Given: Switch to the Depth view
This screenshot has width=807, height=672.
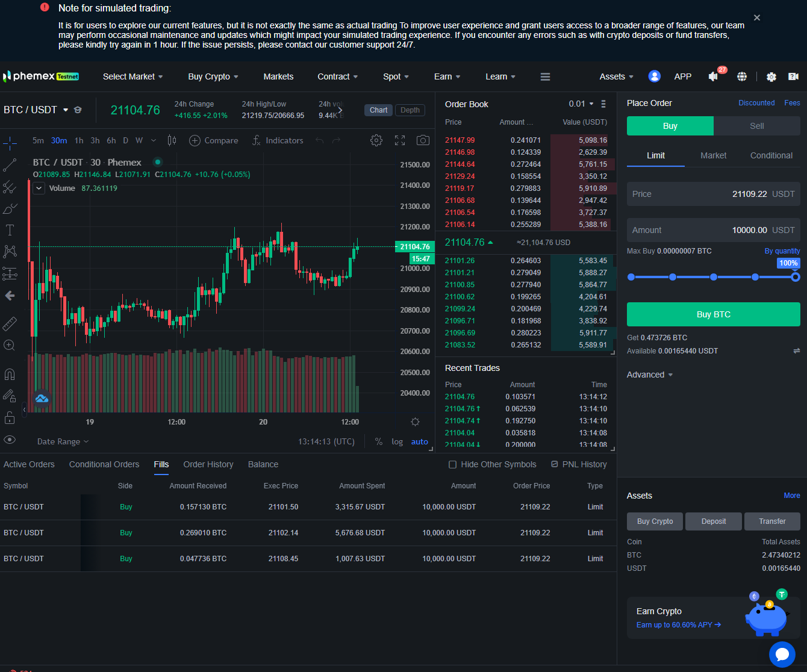Looking at the screenshot, I should pyautogui.click(x=410, y=110).
